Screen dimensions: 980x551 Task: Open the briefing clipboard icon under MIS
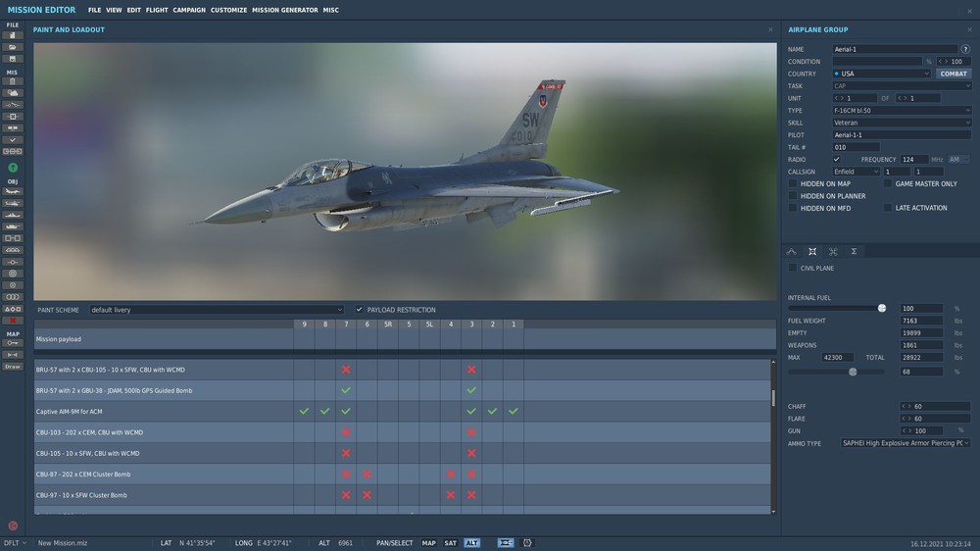click(x=13, y=81)
